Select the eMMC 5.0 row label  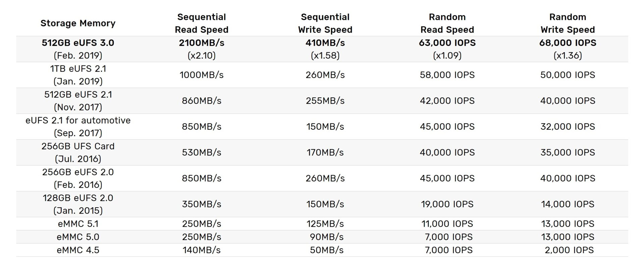click(x=78, y=237)
